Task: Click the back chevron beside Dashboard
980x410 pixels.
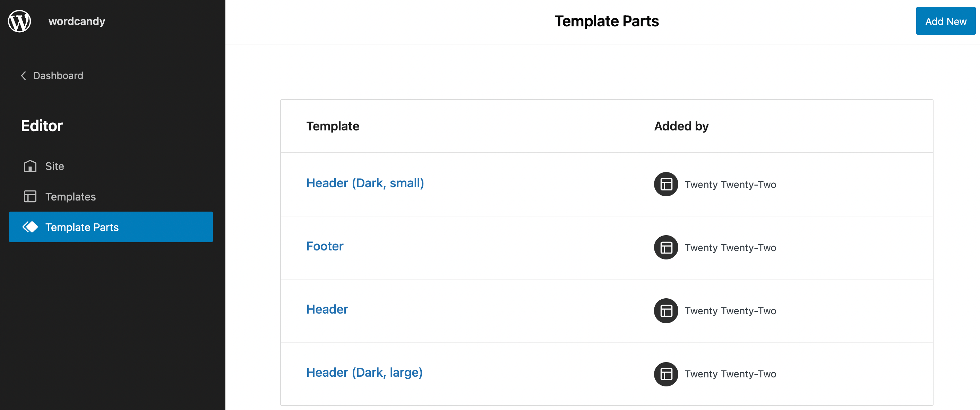Action: click(x=24, y=76)
